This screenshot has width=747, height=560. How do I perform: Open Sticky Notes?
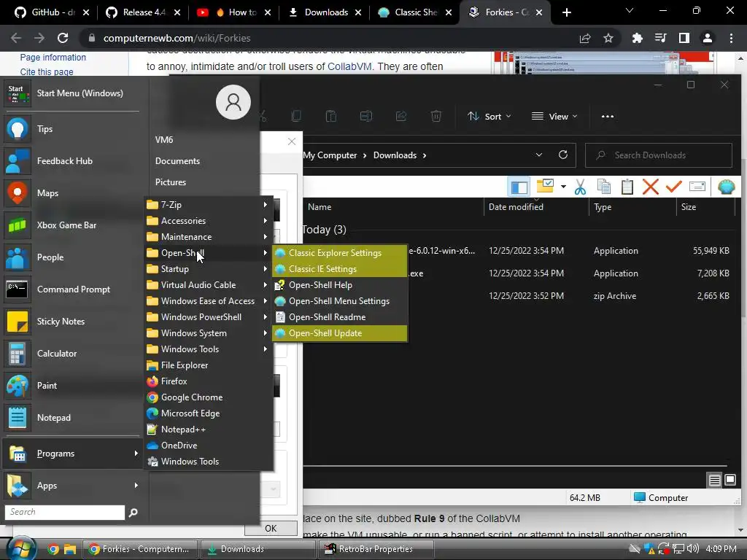click(x=72, y=322)
